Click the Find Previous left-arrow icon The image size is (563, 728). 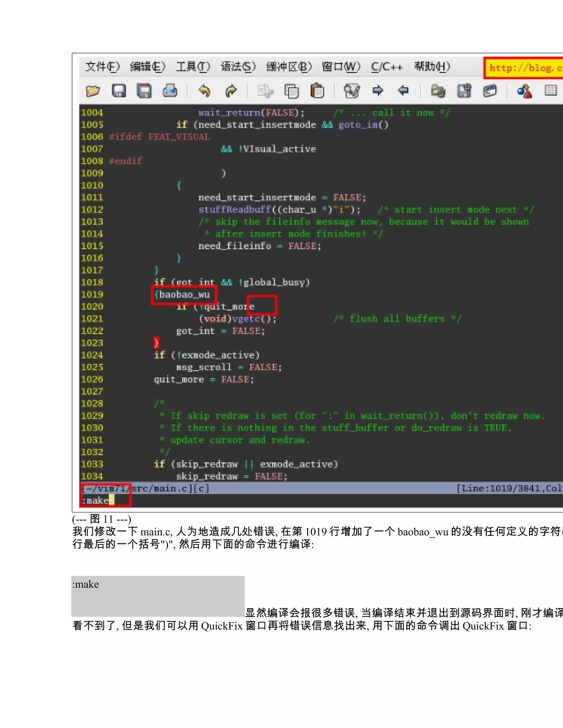(x=403, y=90)
